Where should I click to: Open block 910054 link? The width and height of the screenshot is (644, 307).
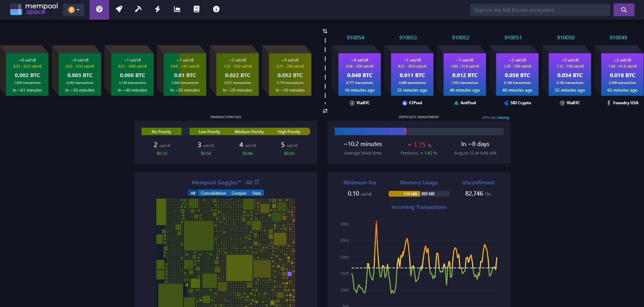pos(355,38)
